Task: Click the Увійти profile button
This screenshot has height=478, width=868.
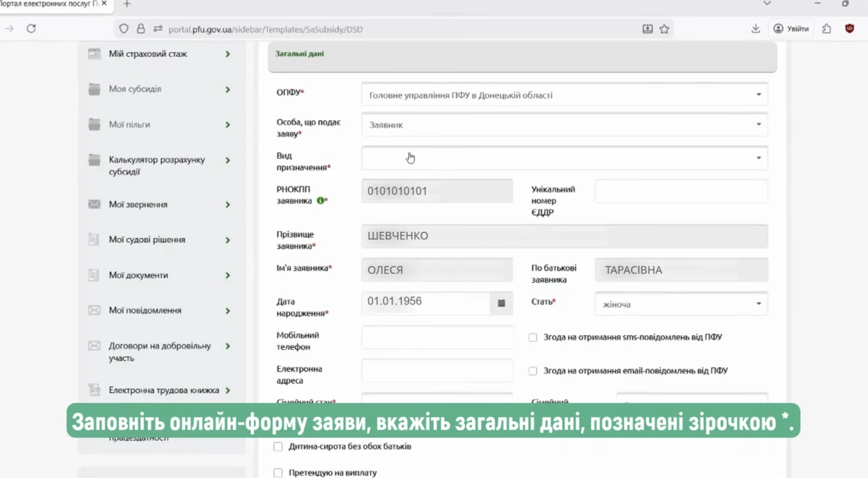Action: tap(791, 28)
